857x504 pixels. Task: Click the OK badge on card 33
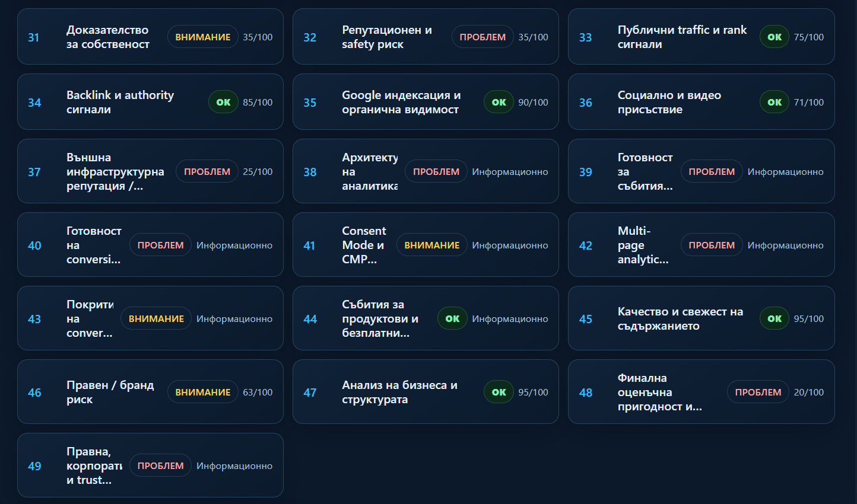(775, 37)
